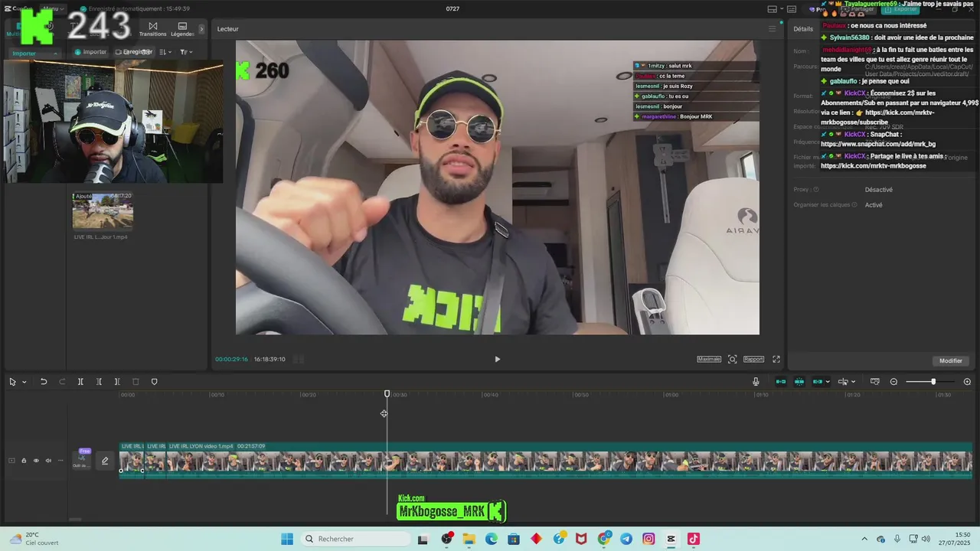
Task: Click the Importer media button
Action: [x=90, y=52]
